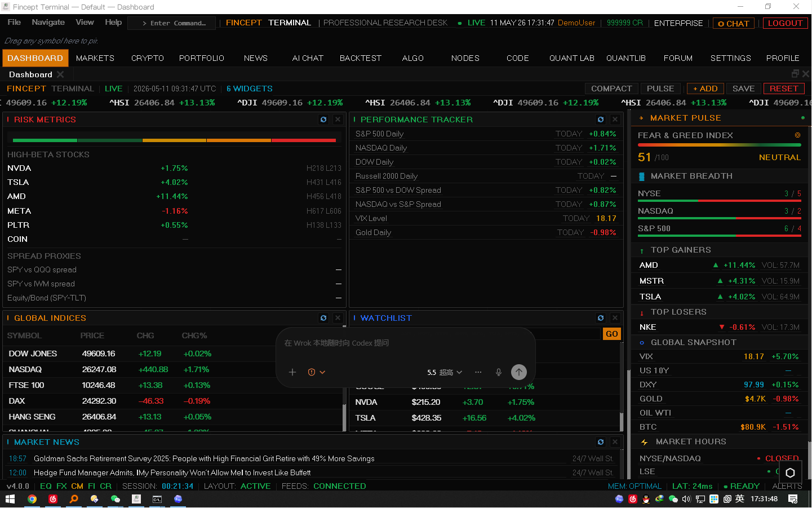Image resolution: width=812 pixels, height=508 pixels.
Task: Open the Navigate menu
Action: coord(48,22)
